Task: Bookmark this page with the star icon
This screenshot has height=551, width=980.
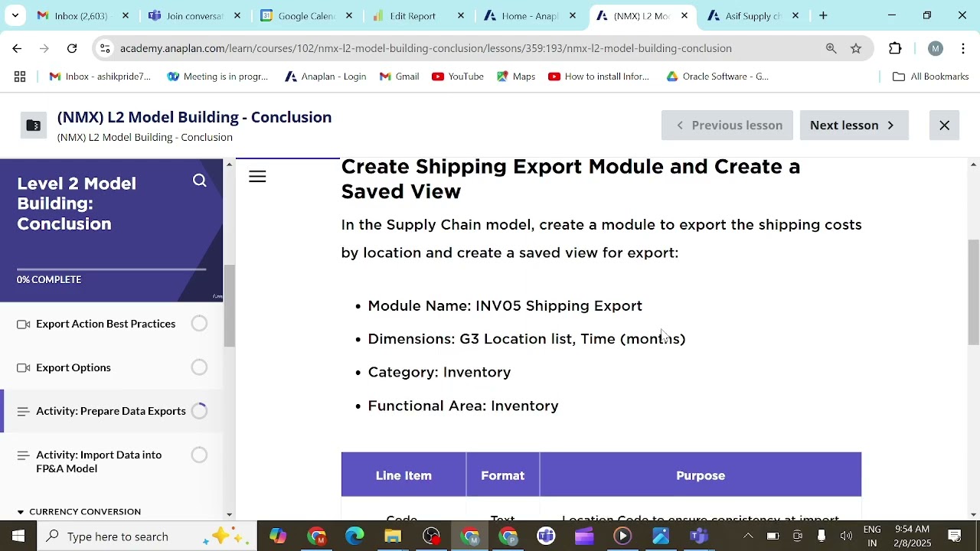Action: (x=856, y=48)
